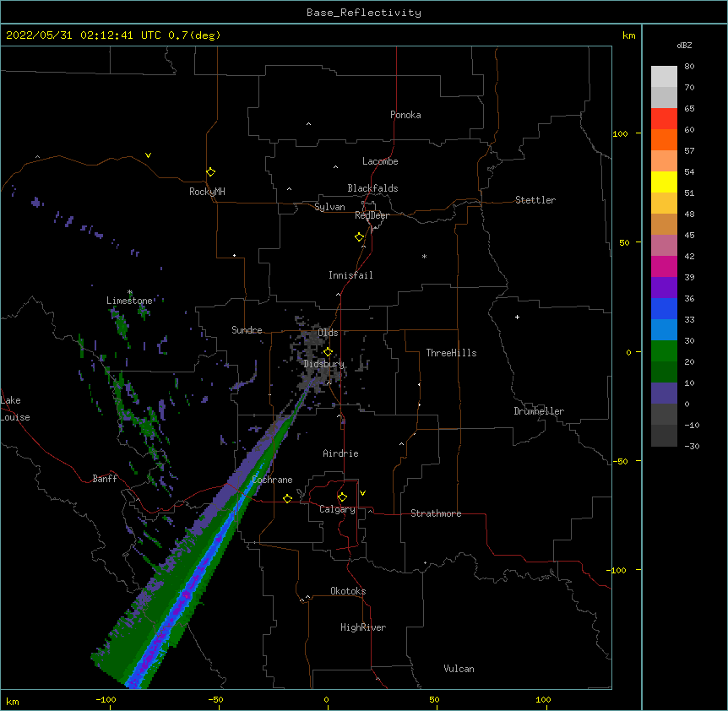
Task: Click the yellow diamond marker near RockyMH
Action: 211,171
